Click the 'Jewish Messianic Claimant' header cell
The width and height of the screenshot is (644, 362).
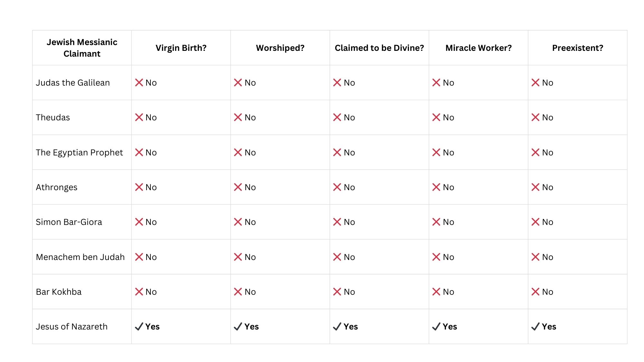tap(82, 48)
